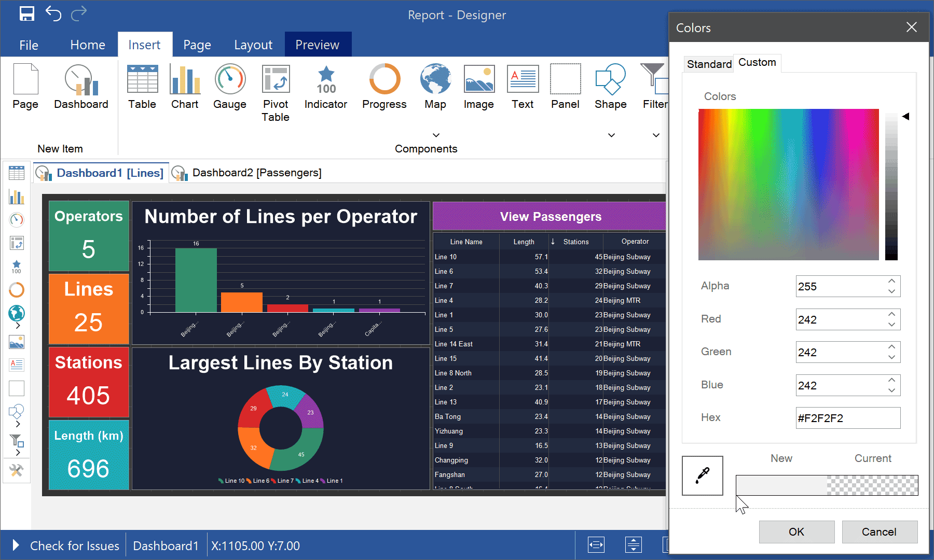Switch to the Standard colors tab
This screenshot has height=560, width=934.
click(x=709, y=64)
